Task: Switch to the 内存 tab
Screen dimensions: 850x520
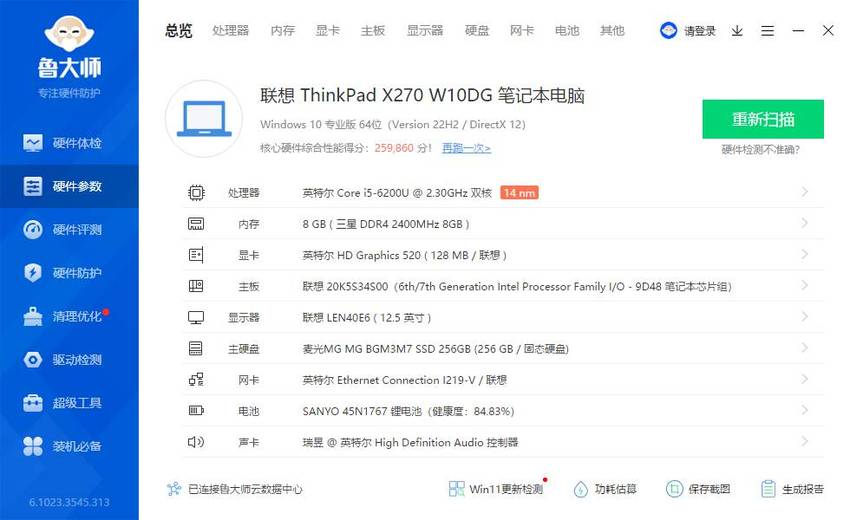Action: [x=282, y=30]
